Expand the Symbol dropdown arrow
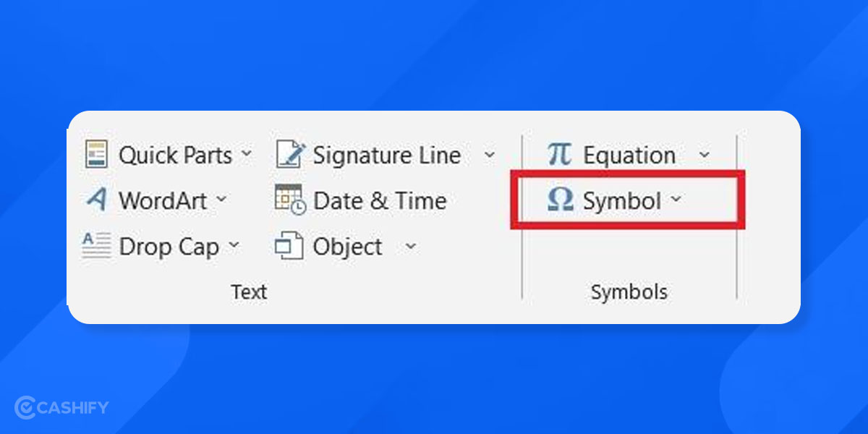This screenshot has height=434, width=868. coord(677,200)
